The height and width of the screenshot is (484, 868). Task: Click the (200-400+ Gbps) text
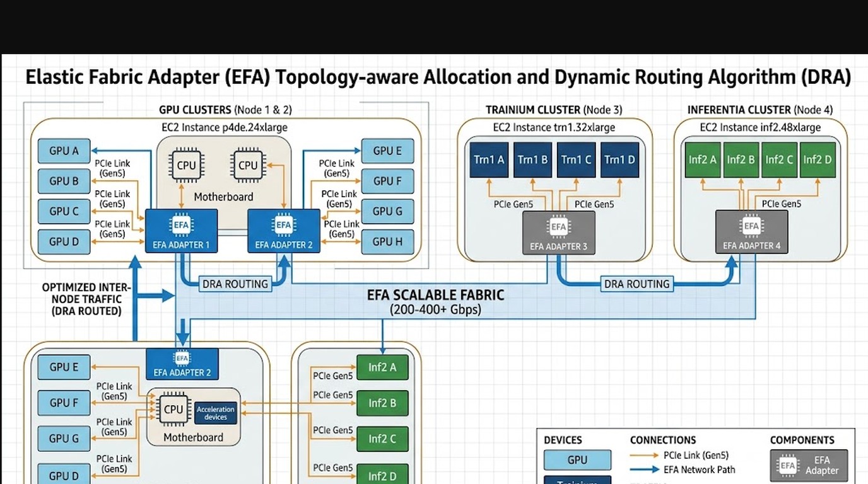pyautogui.click(x=435, y=309)
